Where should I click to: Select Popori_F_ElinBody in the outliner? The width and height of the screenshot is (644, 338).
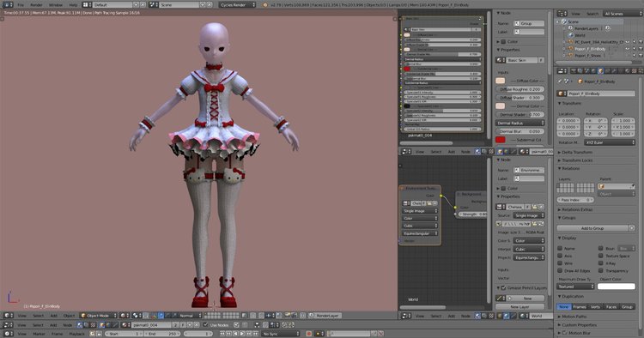pyautogui.click(x=590, y=49)
